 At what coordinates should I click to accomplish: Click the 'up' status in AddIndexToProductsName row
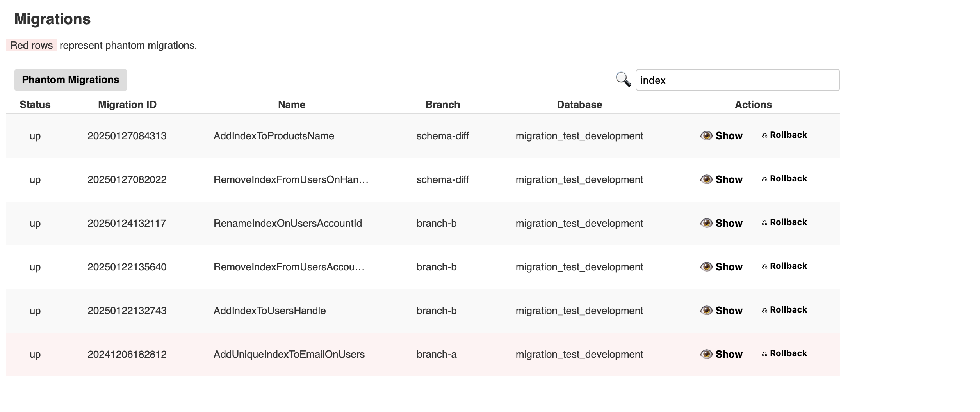tap(35, 136)
